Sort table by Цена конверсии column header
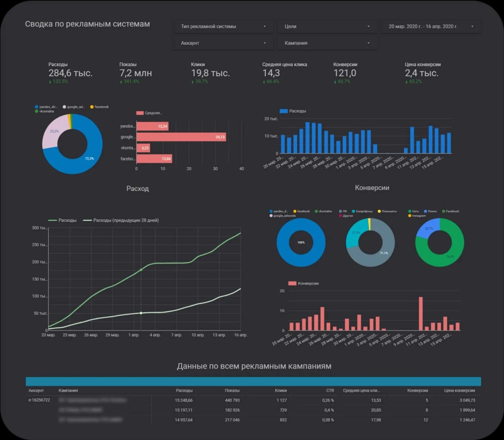 (x=460, y=390)
